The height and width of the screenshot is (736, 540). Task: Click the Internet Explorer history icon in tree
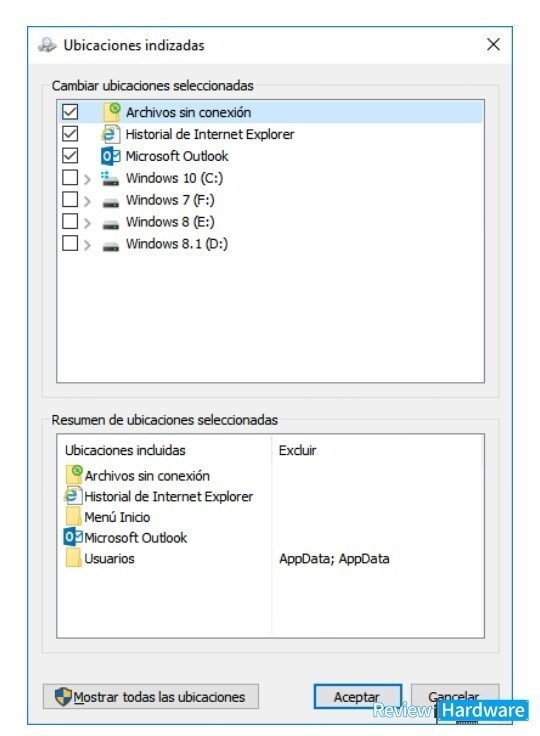(x=110, y=134)
